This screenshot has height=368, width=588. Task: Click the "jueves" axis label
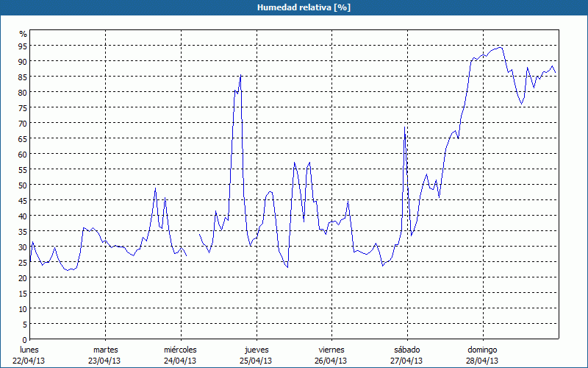(x=256, y=350)
